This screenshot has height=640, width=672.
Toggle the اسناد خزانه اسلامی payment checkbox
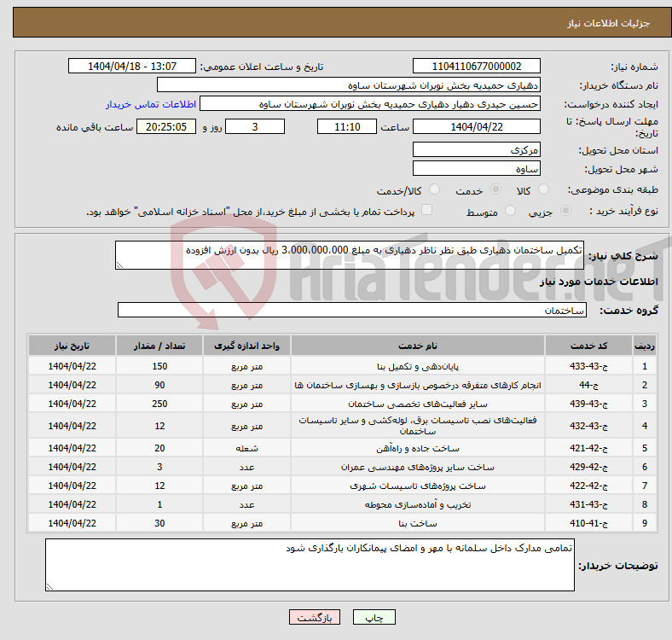[x=427, y=210]
